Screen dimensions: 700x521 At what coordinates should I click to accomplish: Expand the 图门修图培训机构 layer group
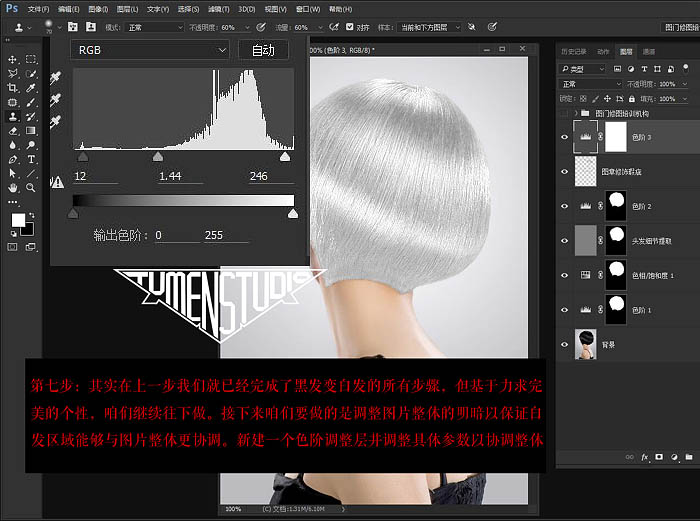pos(576,113)
